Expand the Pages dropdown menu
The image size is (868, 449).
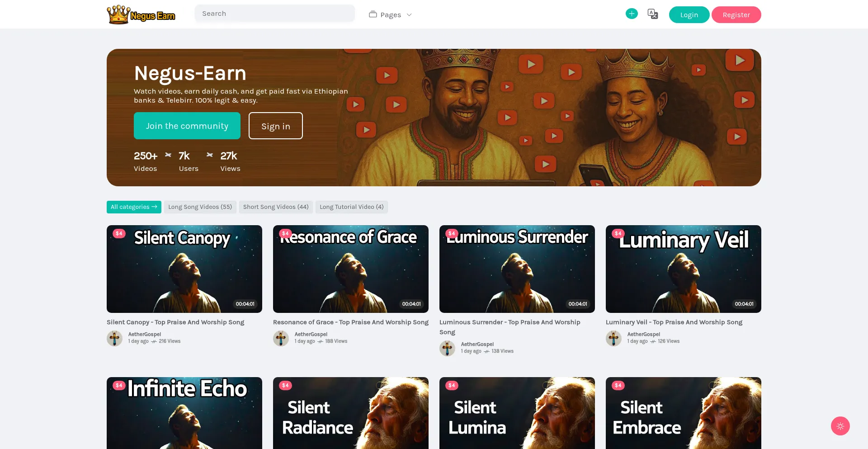click(x=391, y=14)
